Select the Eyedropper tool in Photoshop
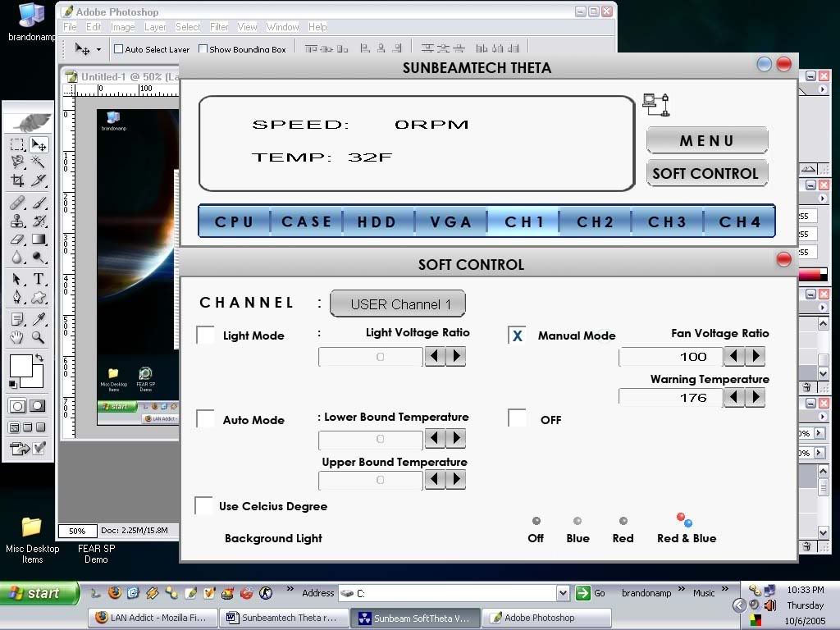 tap(39, 319)
